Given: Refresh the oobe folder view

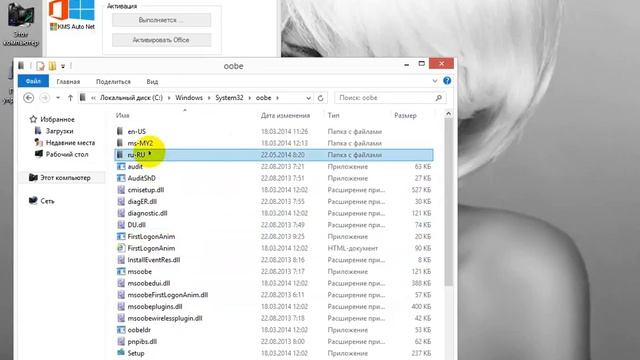Looking at the screenshot, I should click(320, 98).
